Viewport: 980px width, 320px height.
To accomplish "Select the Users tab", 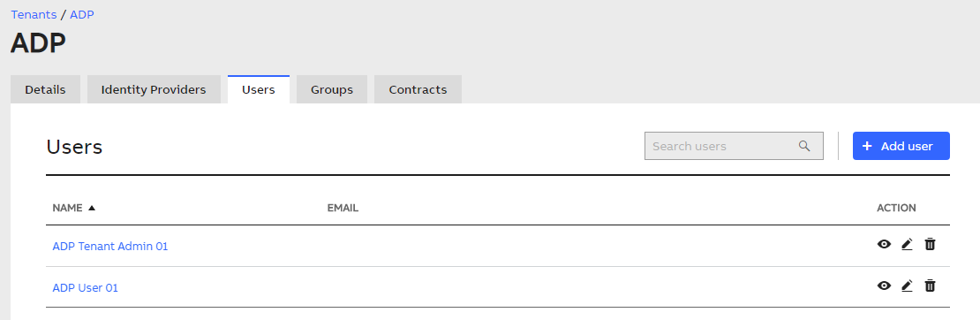I will (259, 89).
